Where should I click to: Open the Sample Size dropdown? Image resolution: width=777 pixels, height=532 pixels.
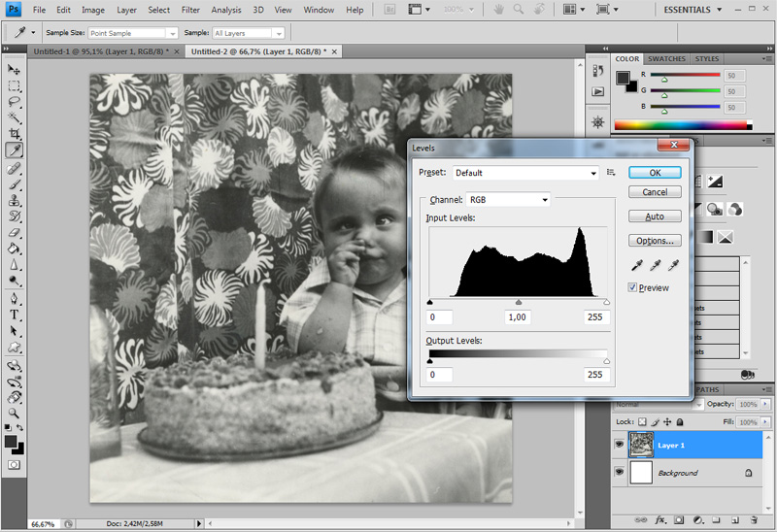pyautogui.click(x=135, y=33)
